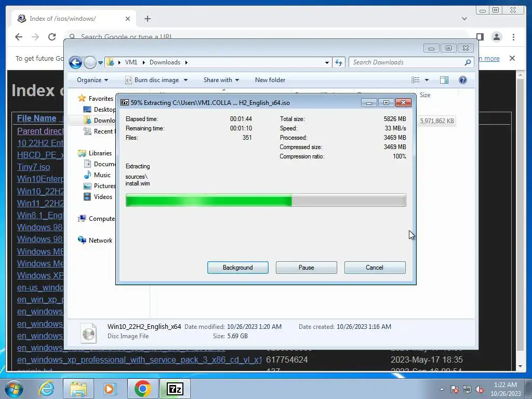Screen dimensions: 532x399
Task: Switch to Chrome via taskbar
Action: coord(142,389)
